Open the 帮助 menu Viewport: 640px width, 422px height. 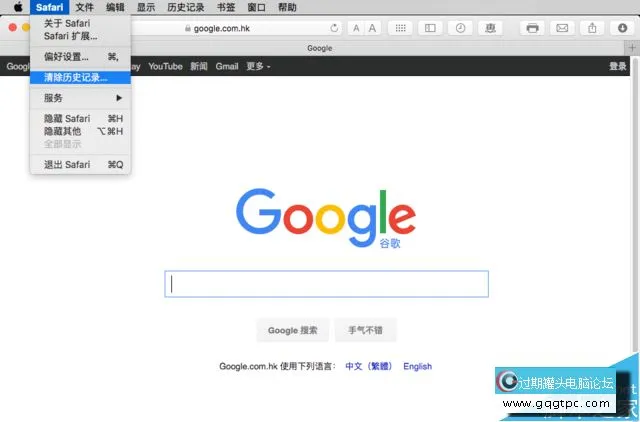[x=287, y=7]
